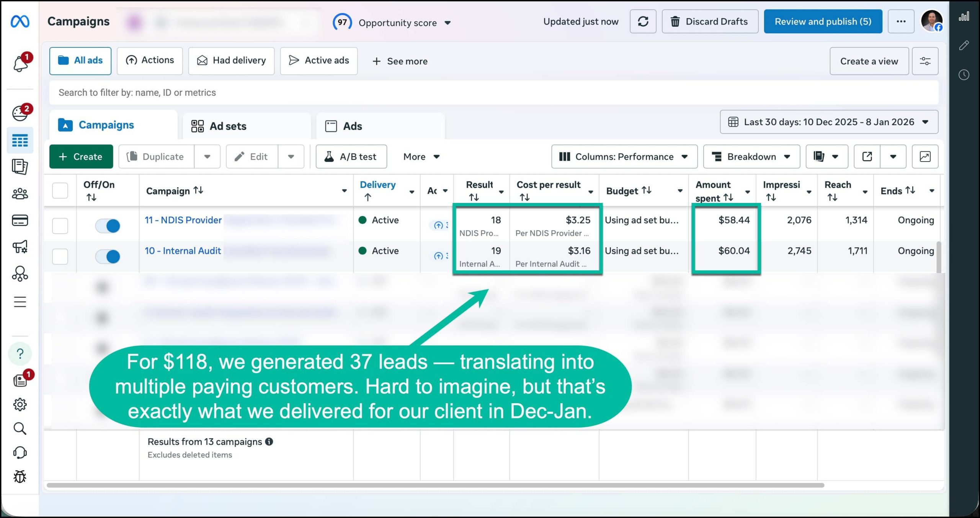
Task: Open the Columns: Performance dropdown
Action: click(x=624, y=157)
